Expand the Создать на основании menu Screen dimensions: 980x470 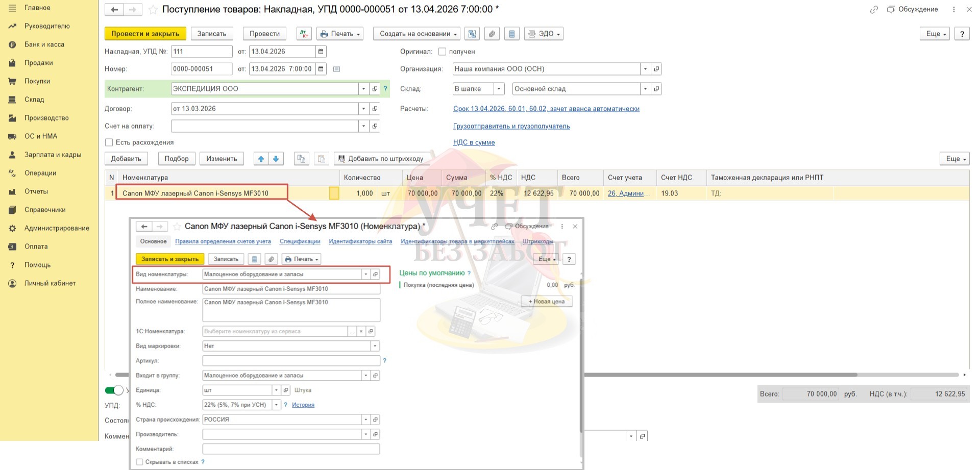tap(416, 34)
